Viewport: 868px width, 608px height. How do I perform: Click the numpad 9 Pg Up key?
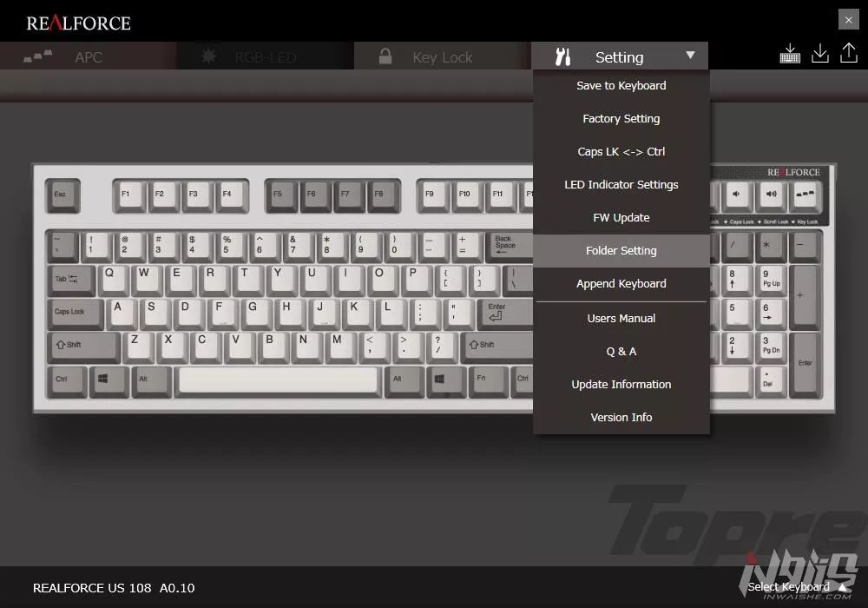point(771,280)
